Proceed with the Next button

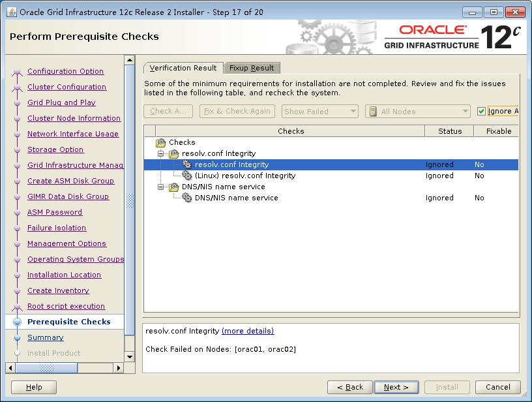[x=396, y=387]
